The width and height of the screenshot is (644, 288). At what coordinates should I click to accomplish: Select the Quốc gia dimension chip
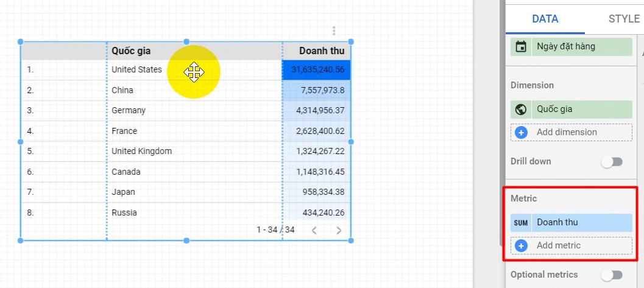tap(571, 110)
